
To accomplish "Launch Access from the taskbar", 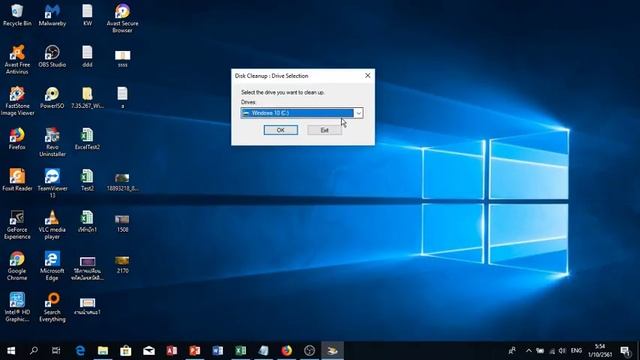I will tap(171, 351).
